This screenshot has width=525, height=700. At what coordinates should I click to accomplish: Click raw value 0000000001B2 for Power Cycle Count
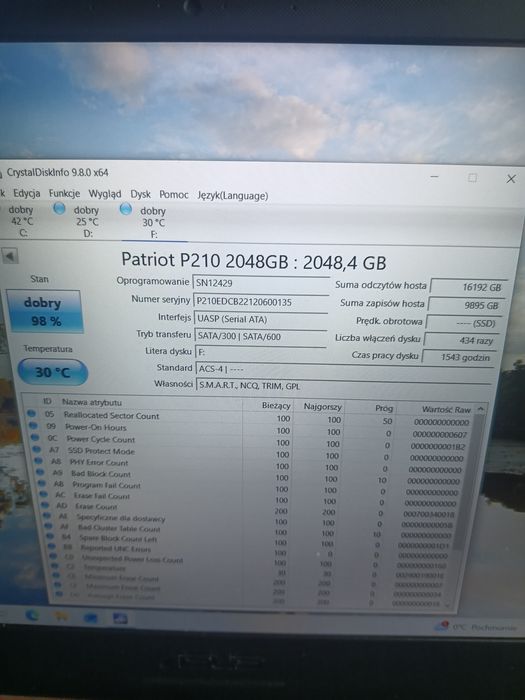[x=438, y=446]
